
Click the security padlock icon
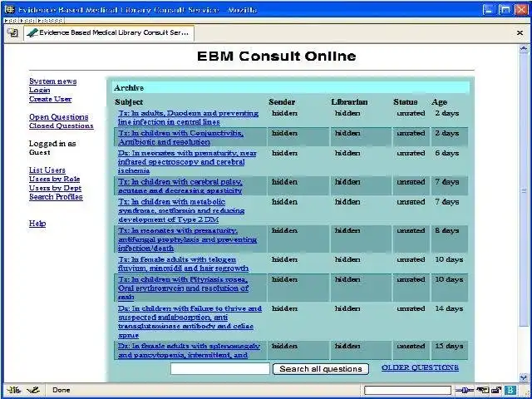496,390
